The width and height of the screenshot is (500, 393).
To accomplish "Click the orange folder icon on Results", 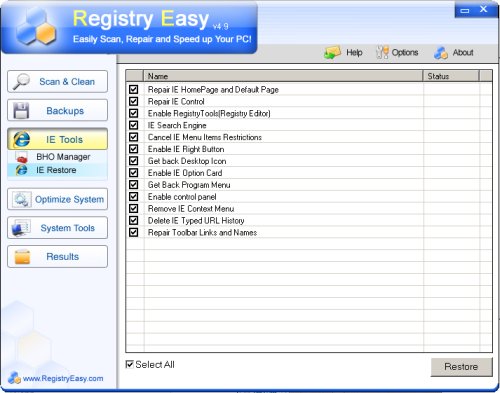I will tap(22, 257).
